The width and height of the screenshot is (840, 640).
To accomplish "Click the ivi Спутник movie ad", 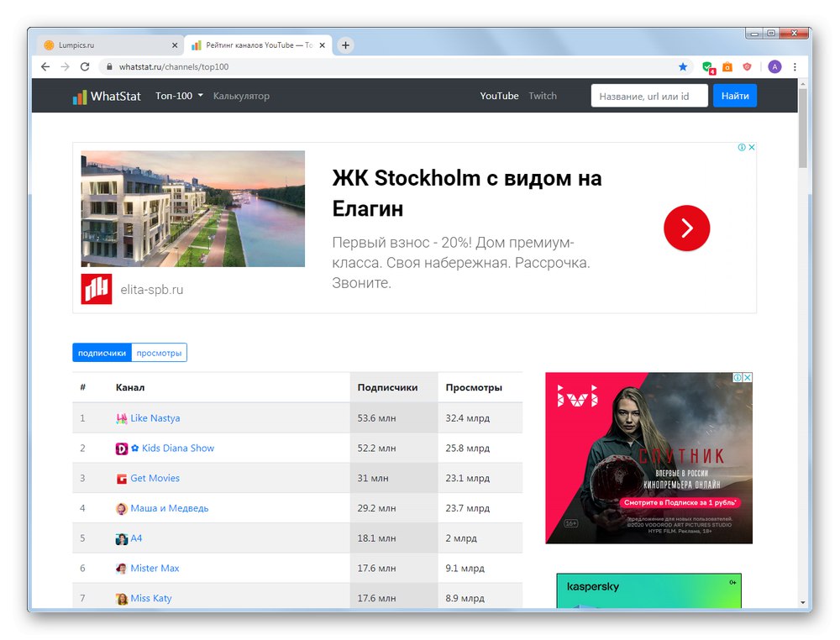I will (648, 458).
